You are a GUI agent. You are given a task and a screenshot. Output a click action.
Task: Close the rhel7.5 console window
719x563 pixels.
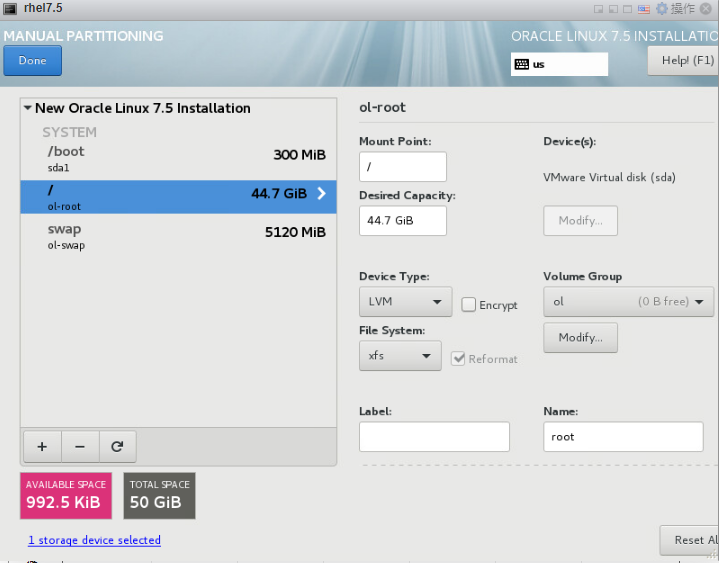click(706, 9)
